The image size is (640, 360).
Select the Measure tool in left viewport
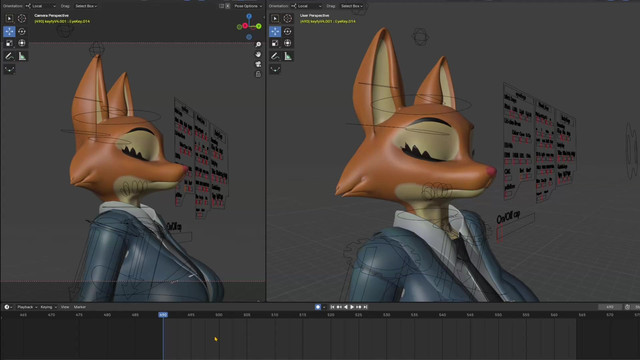[22, 56]
